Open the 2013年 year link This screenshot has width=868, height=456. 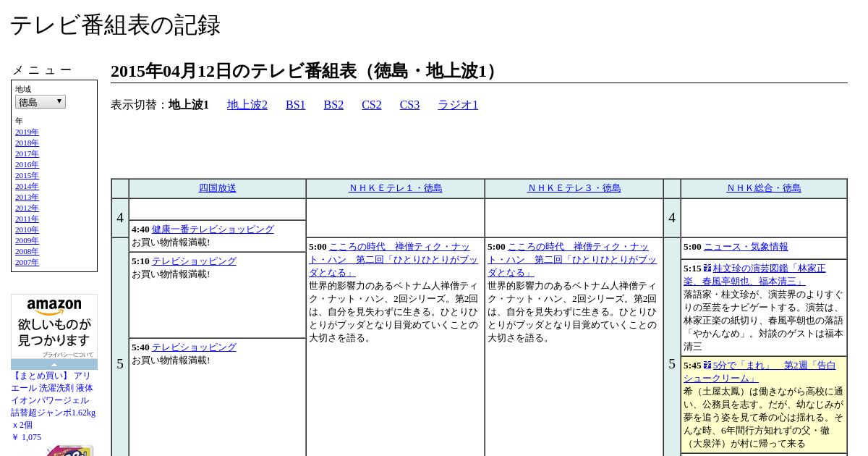click(x=27, y=197)
